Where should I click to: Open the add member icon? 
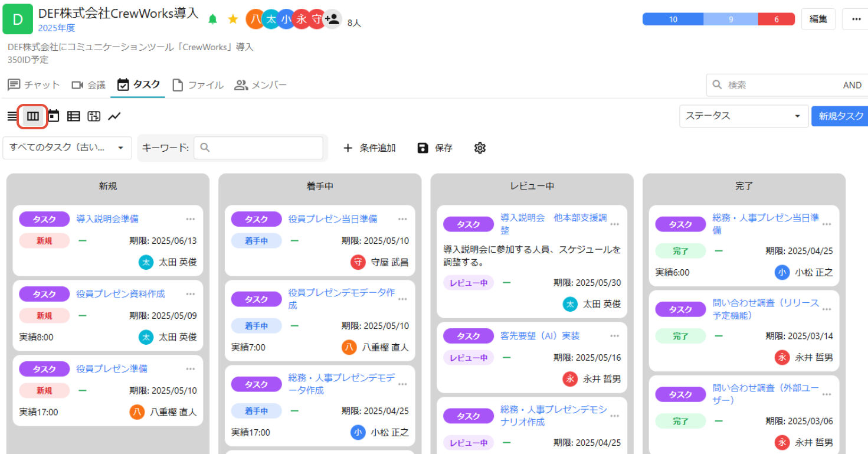[333, 19]
